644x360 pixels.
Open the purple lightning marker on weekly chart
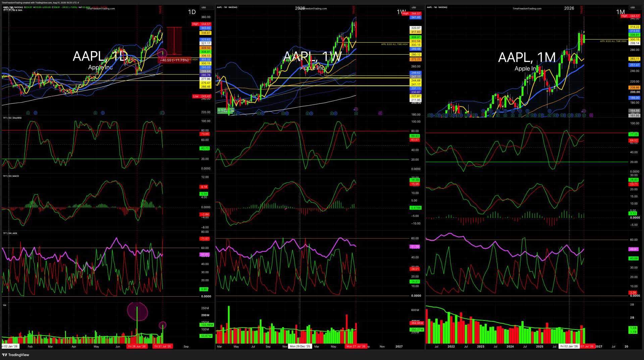tap(356, 109)
